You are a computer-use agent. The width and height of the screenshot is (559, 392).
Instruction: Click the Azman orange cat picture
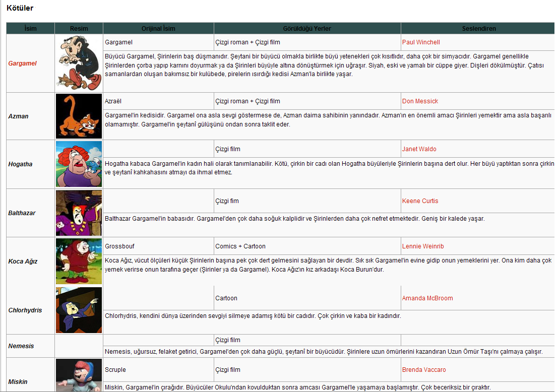[79, 116]
